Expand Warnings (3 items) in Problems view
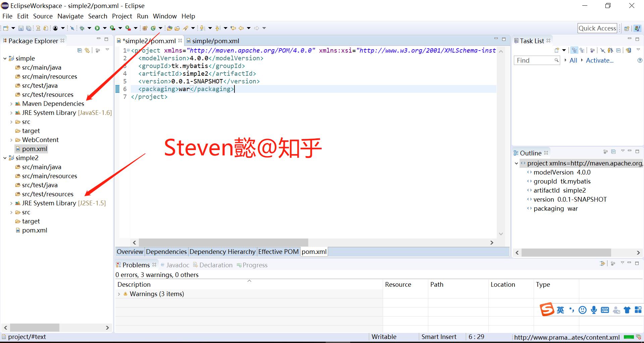Screen dimensions: 644x343 point(120,294)
